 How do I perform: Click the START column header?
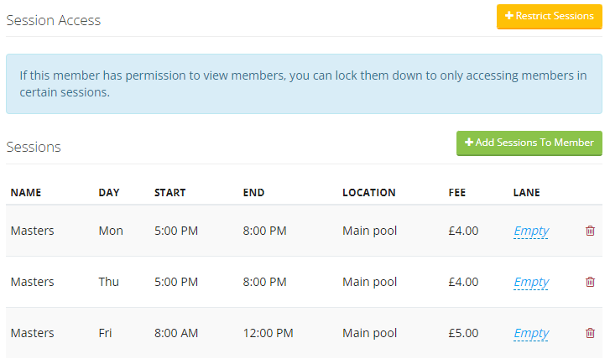coord(170,193)
